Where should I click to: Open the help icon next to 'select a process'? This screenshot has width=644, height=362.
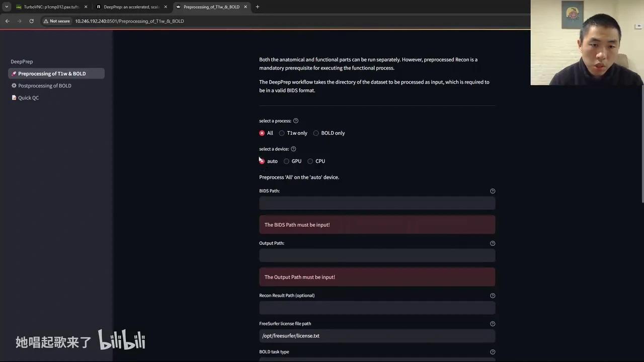295,121
